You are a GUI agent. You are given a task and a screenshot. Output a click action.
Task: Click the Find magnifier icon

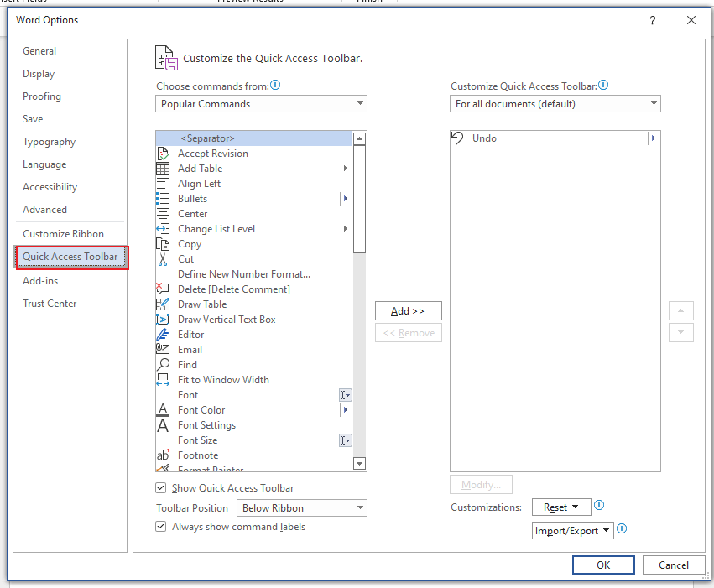163,365
